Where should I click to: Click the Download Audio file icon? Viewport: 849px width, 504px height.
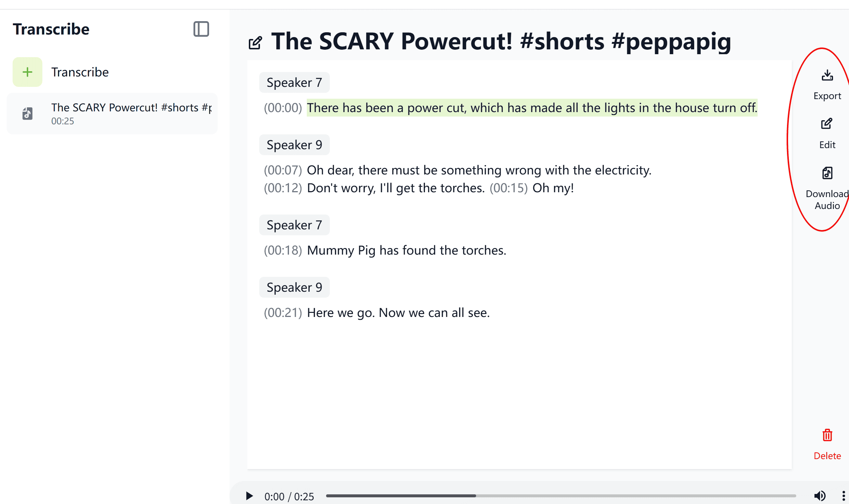(827, 173)
